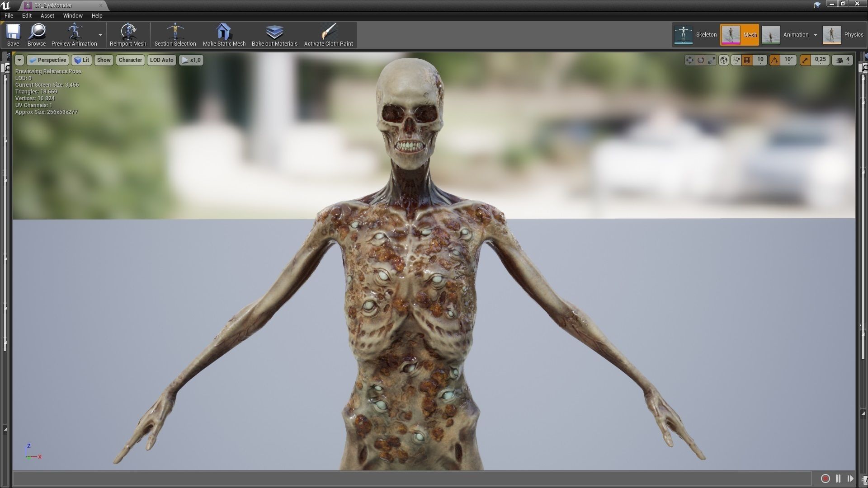The width and height of the screenshot is (868, 488).
Task: Expand the Preview Animation dropdown arrow
Action: click(100, 35)
